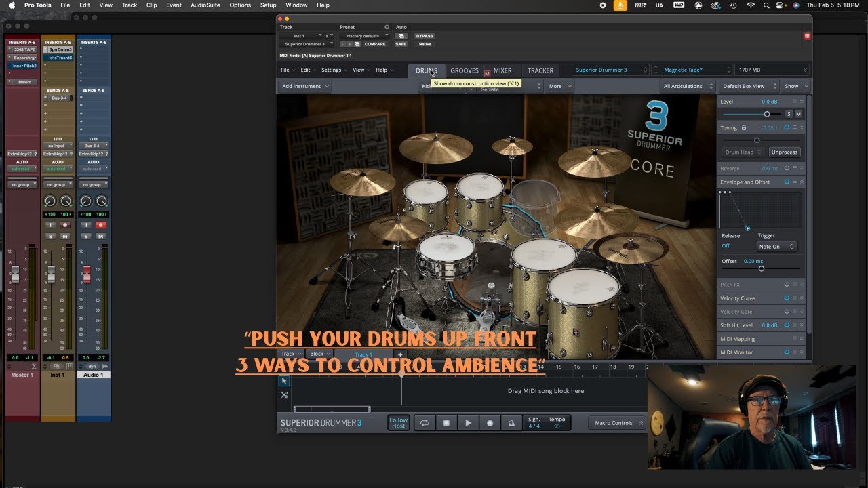Screen dimensions: 868x488
Task: Open the Trigger Note On dropdown
Action: pos(776,247)
